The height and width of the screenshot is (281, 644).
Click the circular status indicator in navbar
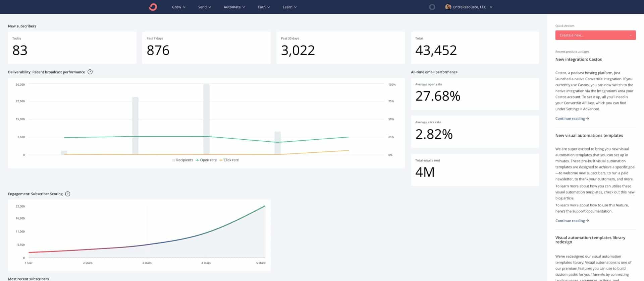click(x=432, y=7)
